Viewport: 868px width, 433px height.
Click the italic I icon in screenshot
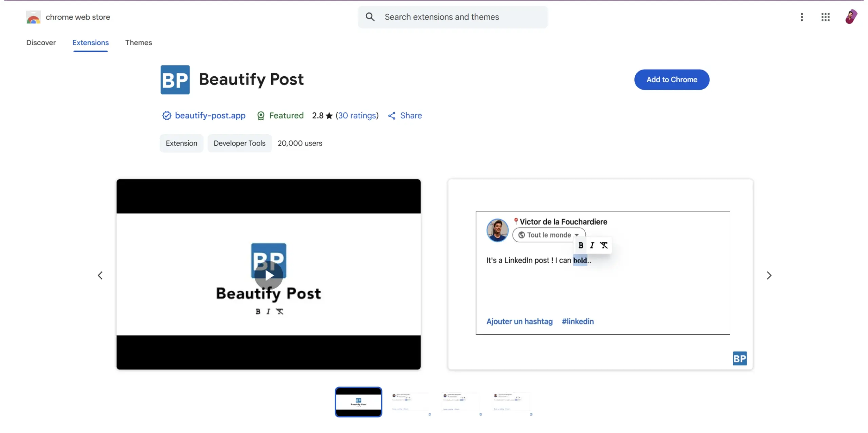[592, 245]
